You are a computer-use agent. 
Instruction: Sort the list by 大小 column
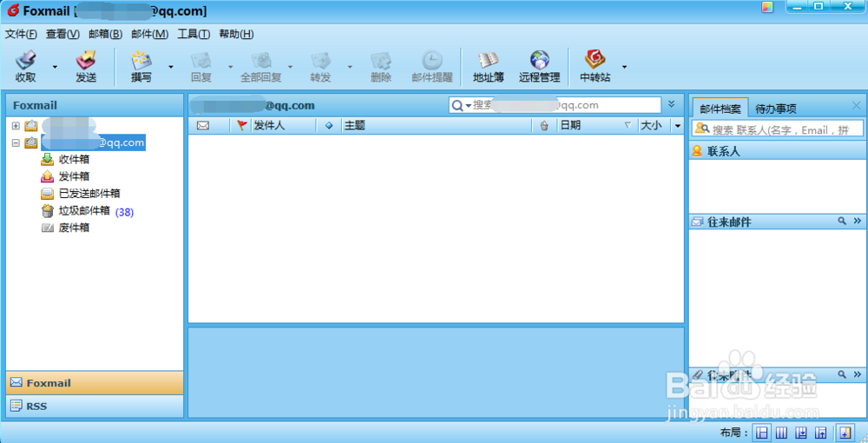654,126
